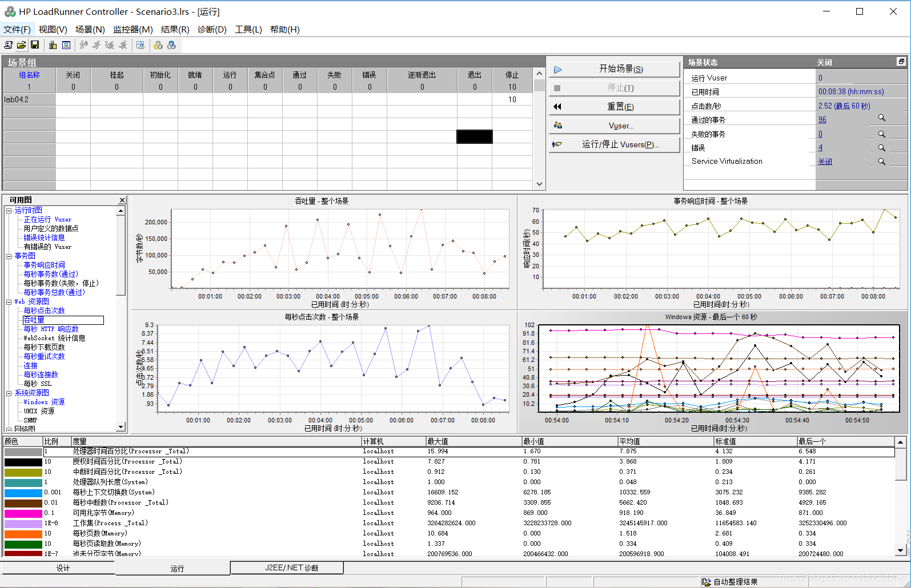Select Windows 资源 in the graph tree
The image size is (911, 588).
tap(44, 402)
